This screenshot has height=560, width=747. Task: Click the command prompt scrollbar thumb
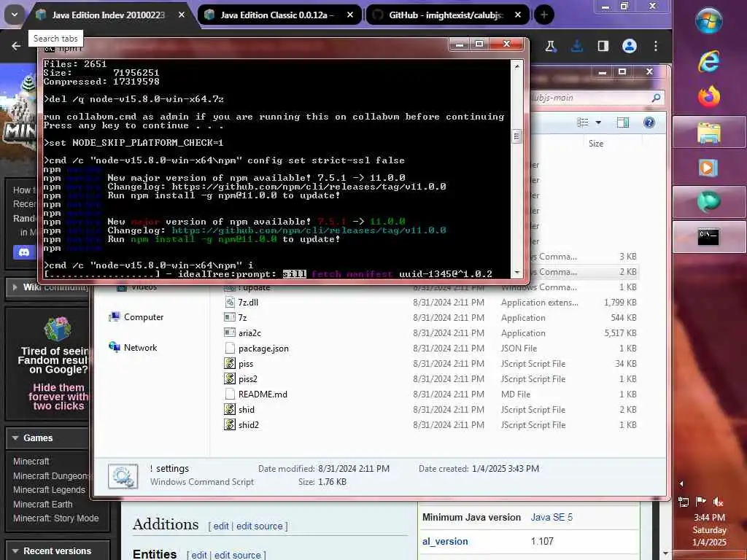517,136
